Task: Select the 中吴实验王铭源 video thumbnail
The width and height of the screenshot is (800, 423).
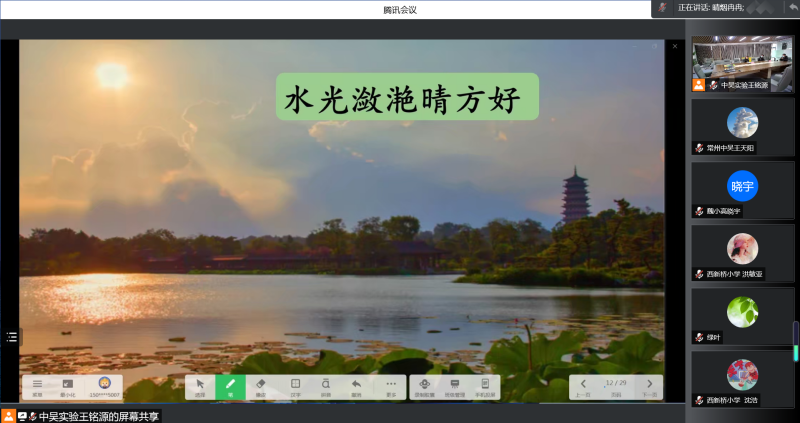Action: coord(743,64)
